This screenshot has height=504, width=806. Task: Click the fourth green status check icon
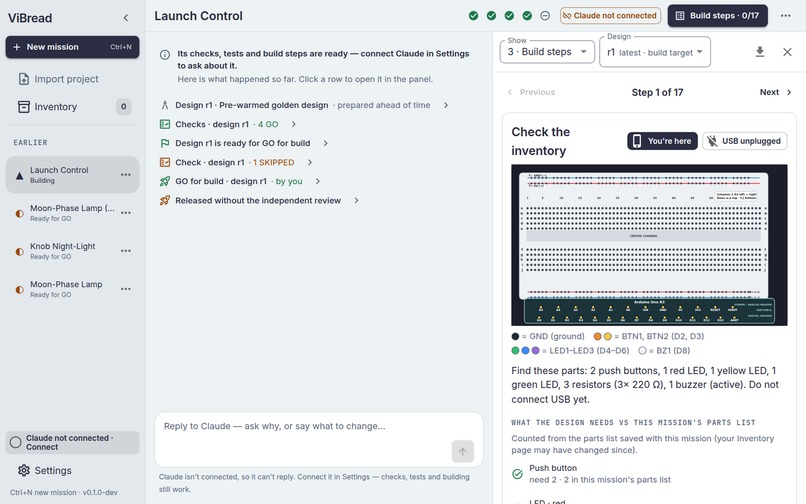[527, 16]
